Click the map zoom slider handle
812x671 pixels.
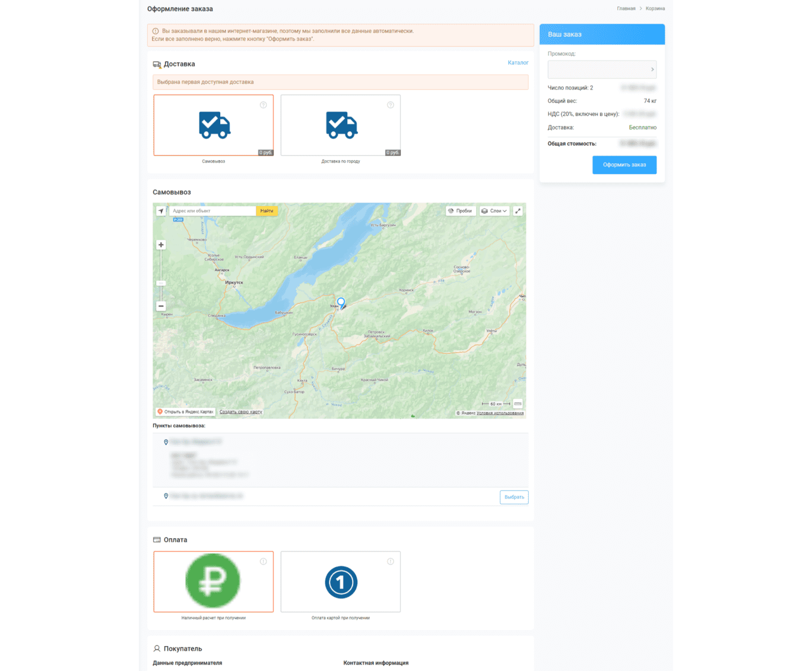(x=161, y=283)
